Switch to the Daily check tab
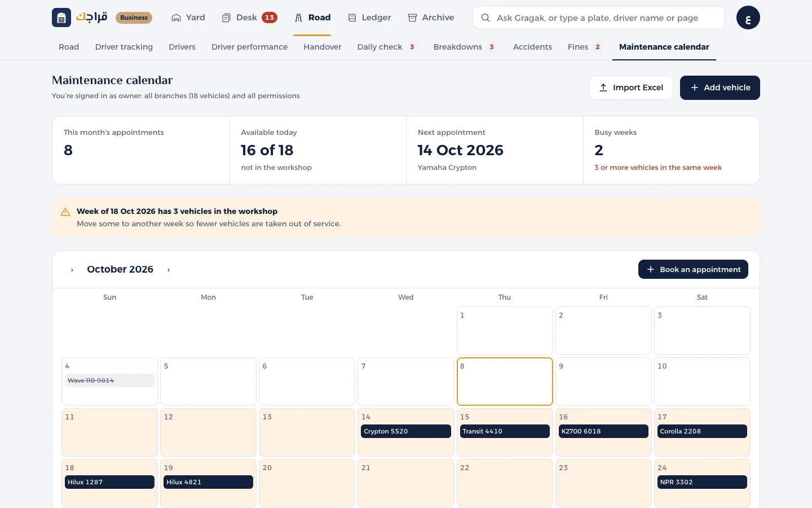 point(387,47)
